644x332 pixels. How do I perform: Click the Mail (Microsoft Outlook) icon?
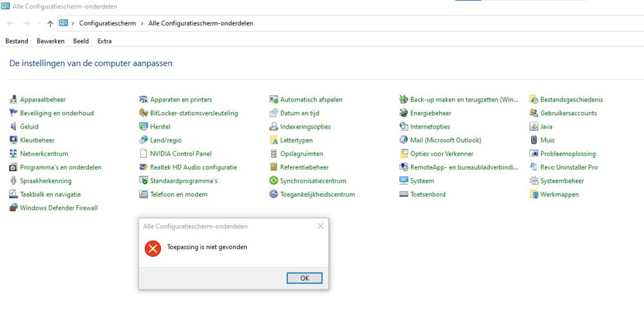click(403, 140)
